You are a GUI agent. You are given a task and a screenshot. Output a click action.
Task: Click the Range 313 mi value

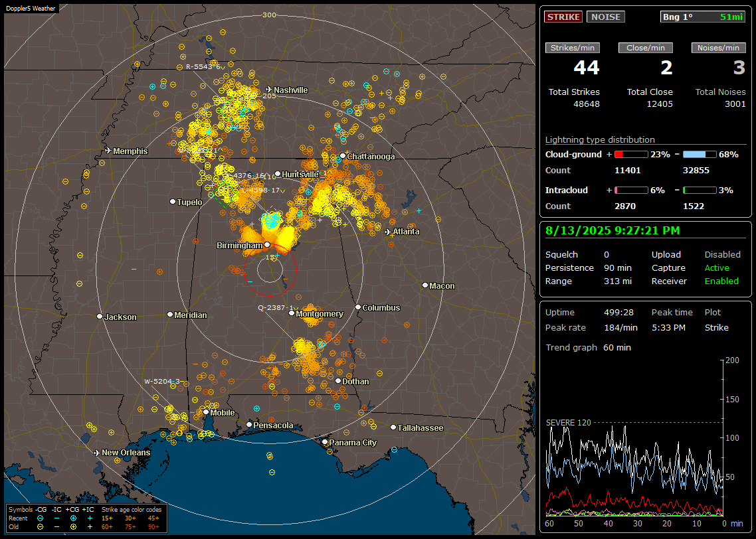pyautogui.click(x=618, y=281)
